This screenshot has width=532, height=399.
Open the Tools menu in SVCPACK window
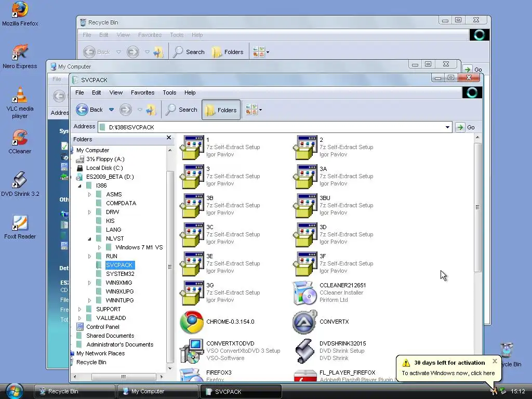[x=169, y=92]
